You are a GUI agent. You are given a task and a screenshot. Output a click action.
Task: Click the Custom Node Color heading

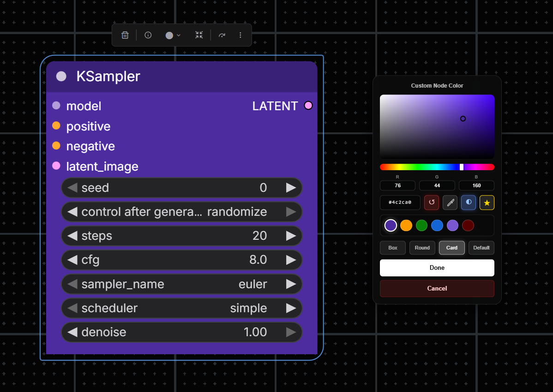pyautogui.click(x=437, y=86)
